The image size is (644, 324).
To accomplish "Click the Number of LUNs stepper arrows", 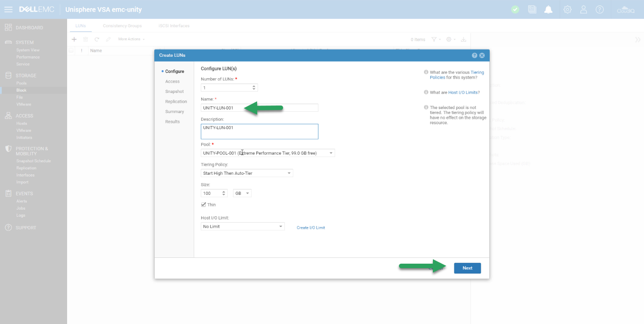I will 254,88.
